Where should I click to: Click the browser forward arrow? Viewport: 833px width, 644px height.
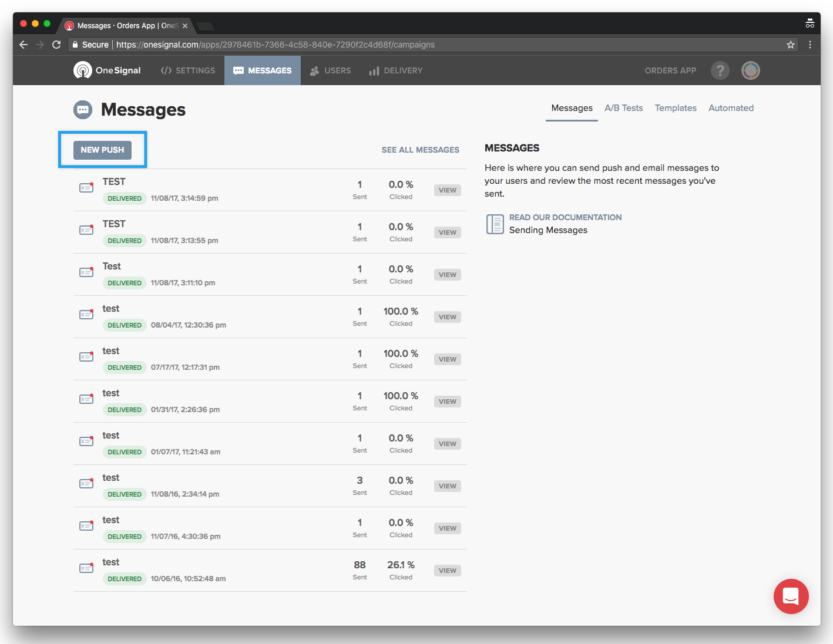40,45
